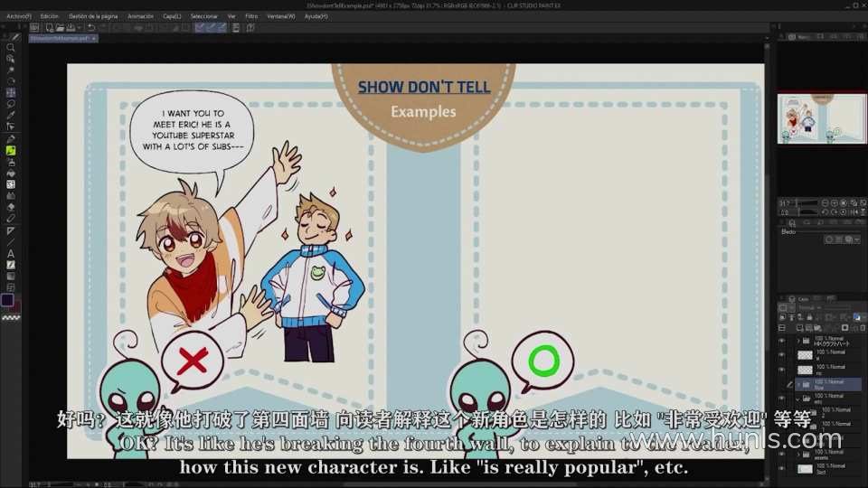The image size is (868, 488).
Task: Toggle visibility of the top folder layer
Action: pyautogui.click(x=783, y=341)
